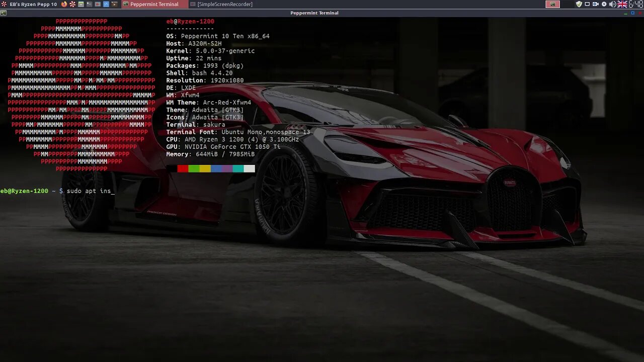Click the 'eb@Ryzen-1200' neofetch header
644x362 pixels.
(x=190, y=22)
